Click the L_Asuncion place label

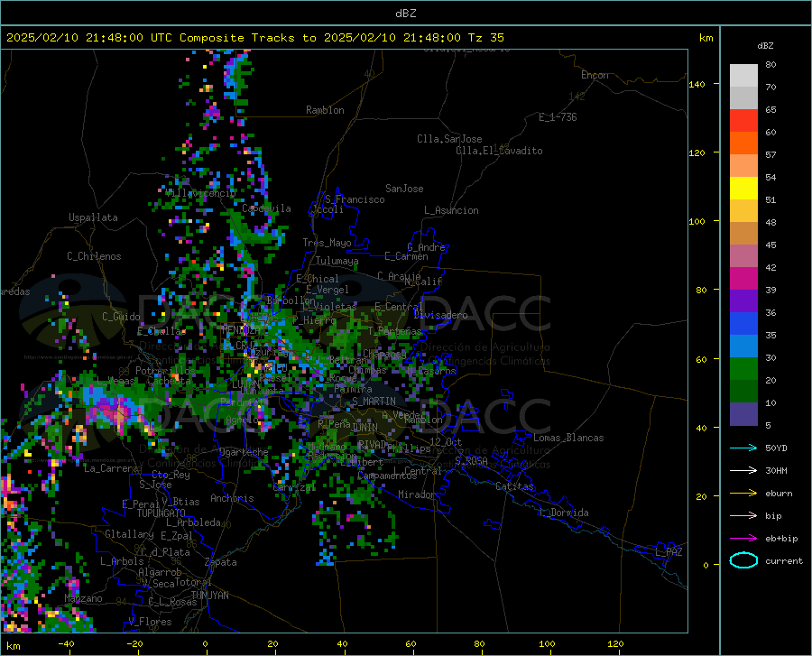coord(451,210)
